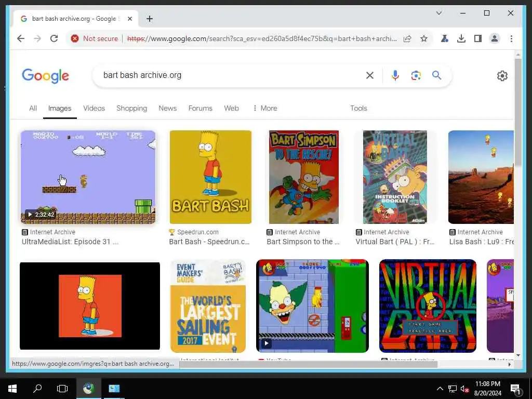The height and width of the screenshot is (399, 532).
Task: Bookmark this page with the star
Action: tap(424, 38)
